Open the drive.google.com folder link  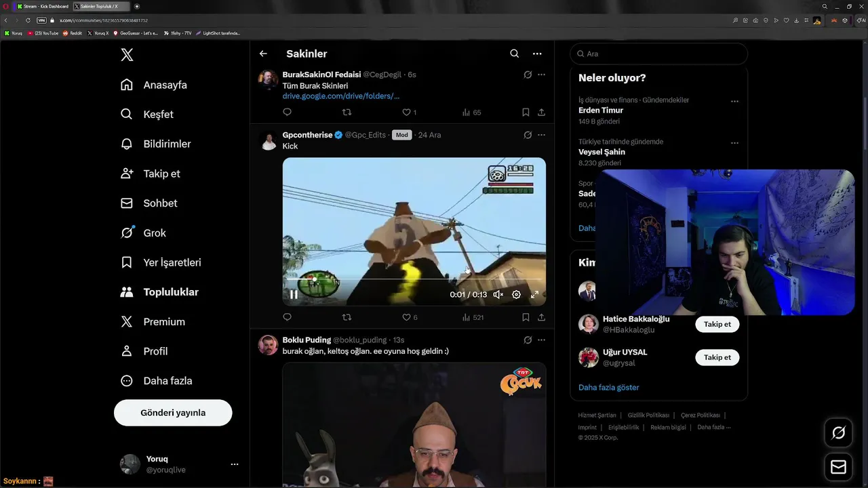[341, 96]
